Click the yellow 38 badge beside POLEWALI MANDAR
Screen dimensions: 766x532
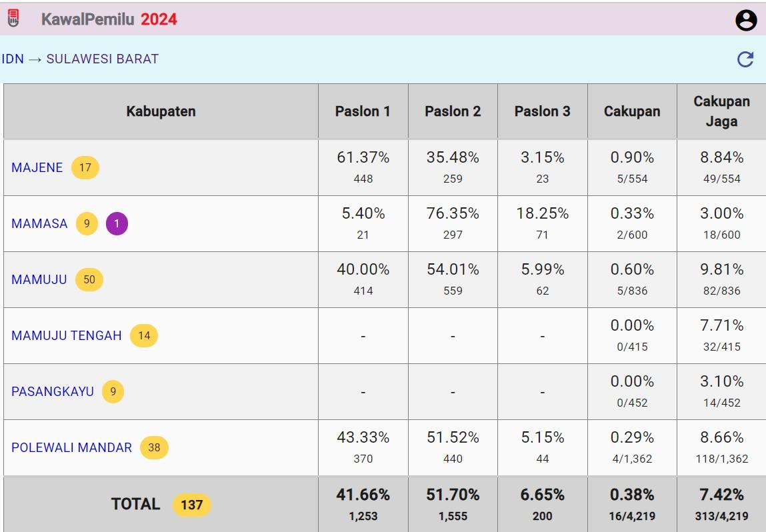154,448
